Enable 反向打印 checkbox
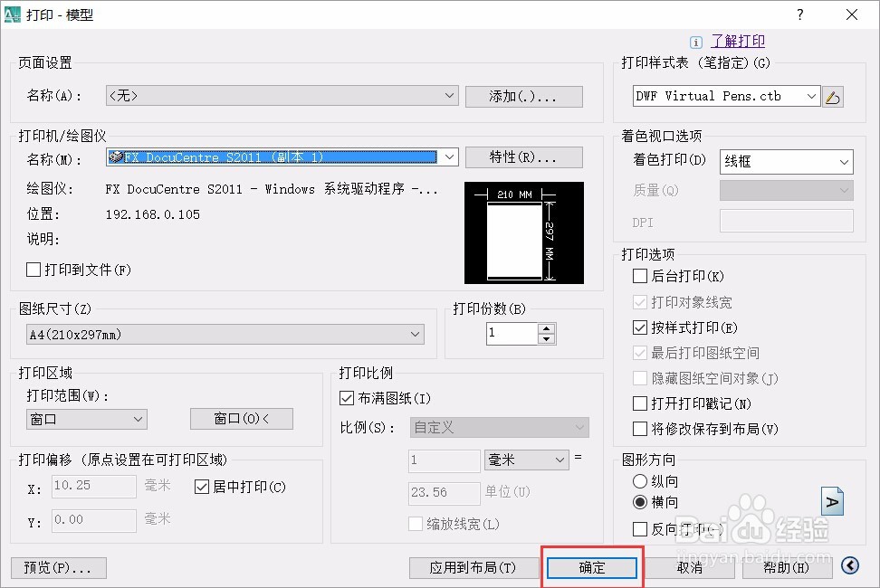 coord(640,528)
